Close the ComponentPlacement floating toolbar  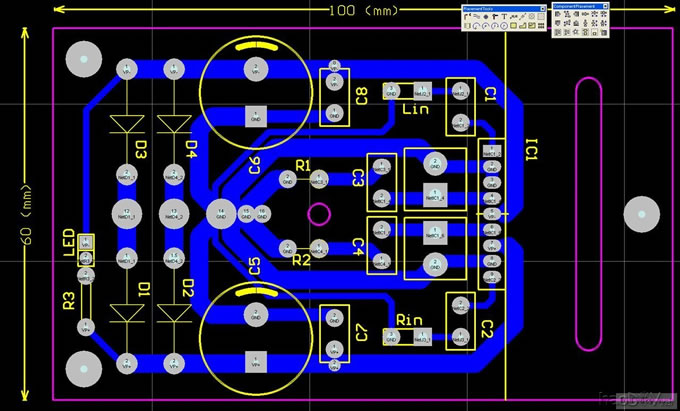click(x=605, y=6)
